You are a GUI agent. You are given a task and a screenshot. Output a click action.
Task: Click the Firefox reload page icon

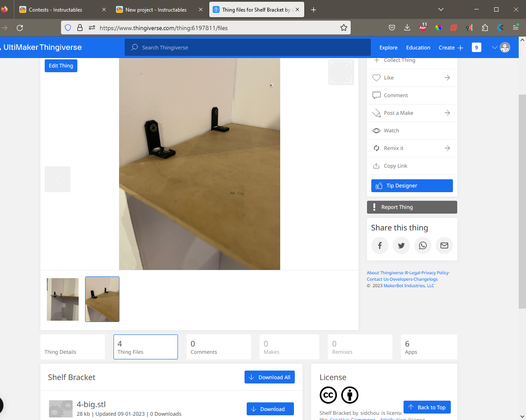pos(19,28)
